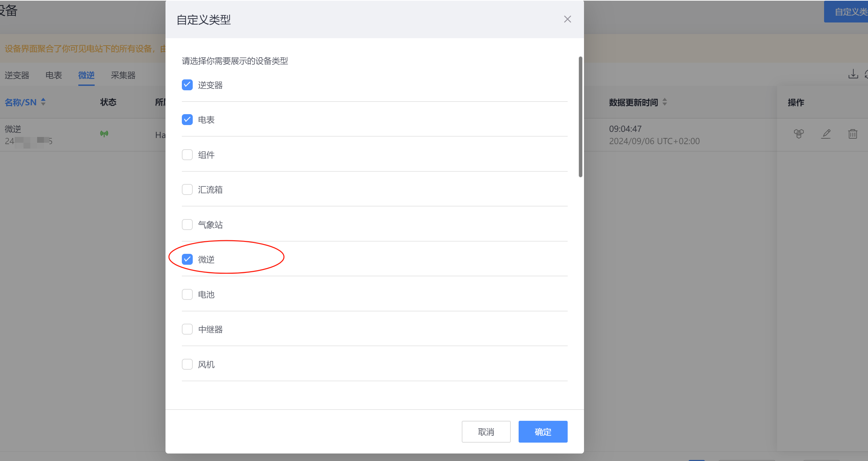The image size is (868, 461).
Task: Tick the 气象站 checkbox
Action: [x=187, y=225]
